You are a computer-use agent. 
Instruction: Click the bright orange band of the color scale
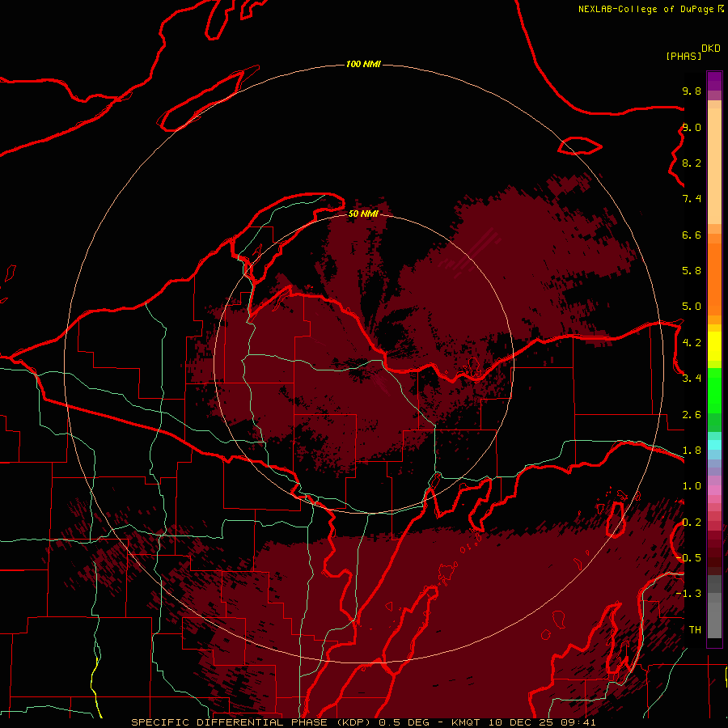point(714,280)
